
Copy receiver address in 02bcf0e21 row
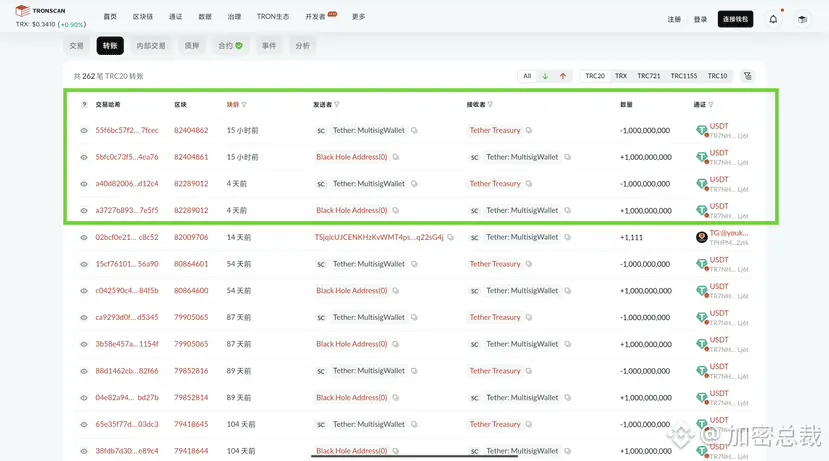(x=567, y=237)
